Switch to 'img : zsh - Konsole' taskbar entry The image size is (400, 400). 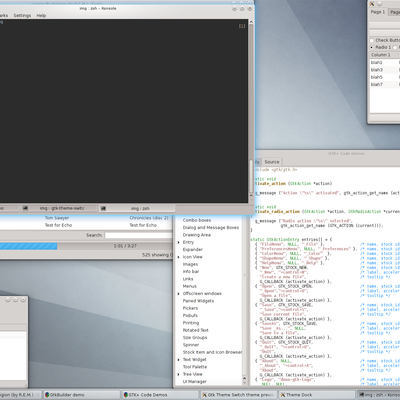378,395
